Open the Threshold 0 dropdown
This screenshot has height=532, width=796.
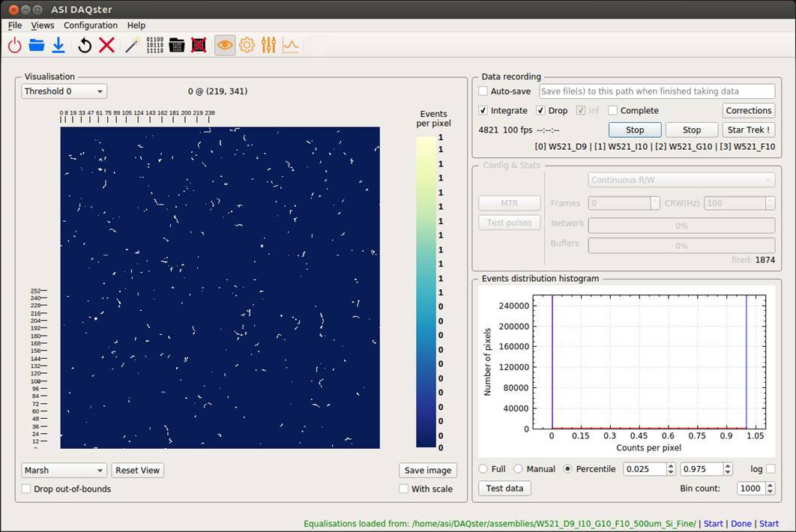tap(64, 91)
